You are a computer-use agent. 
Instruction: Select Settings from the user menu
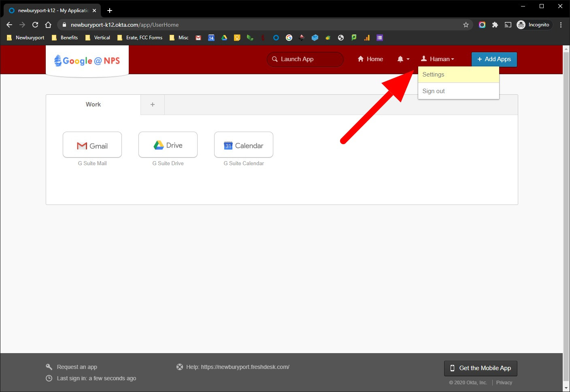point(458,75)
